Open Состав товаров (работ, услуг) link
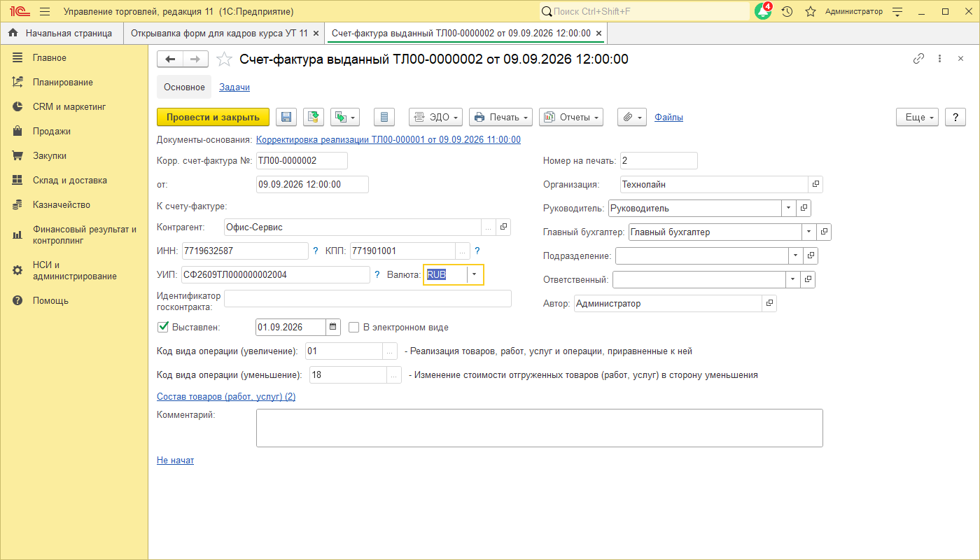 226,397
